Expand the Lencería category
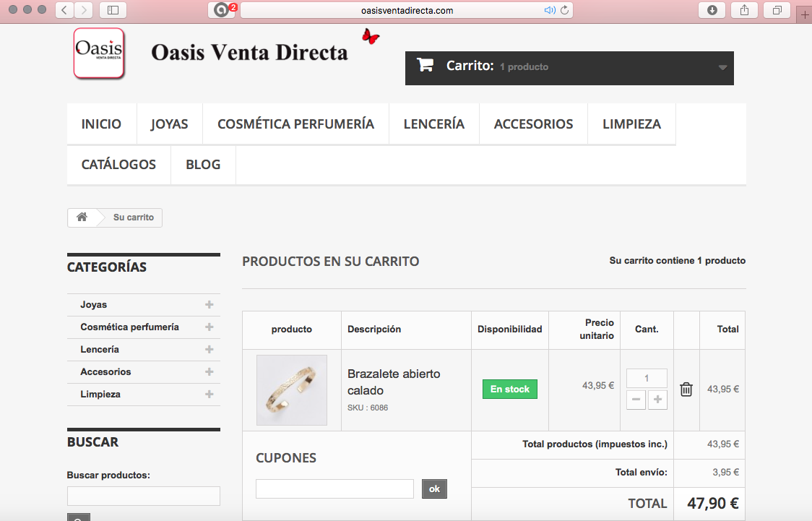 (x=210, y=350)
